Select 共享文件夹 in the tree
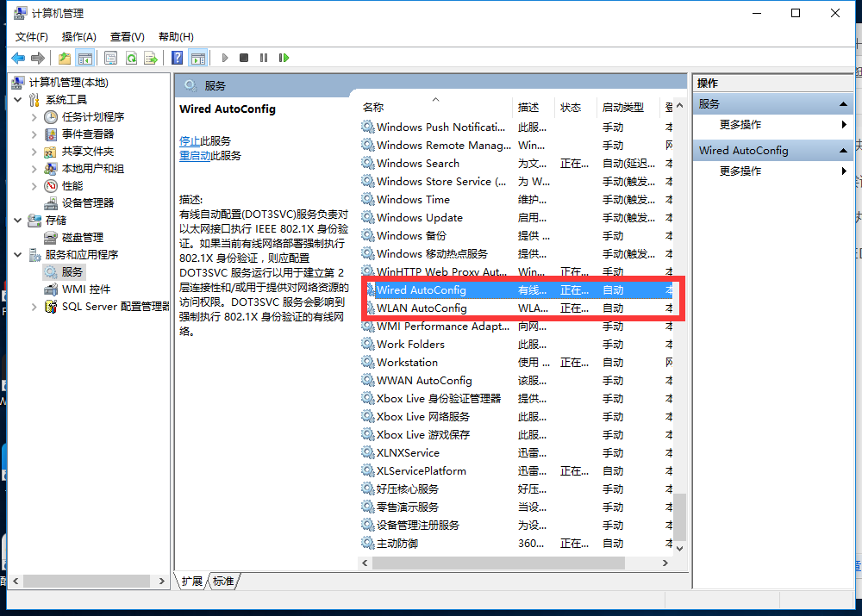 click(x=88, y=152)
